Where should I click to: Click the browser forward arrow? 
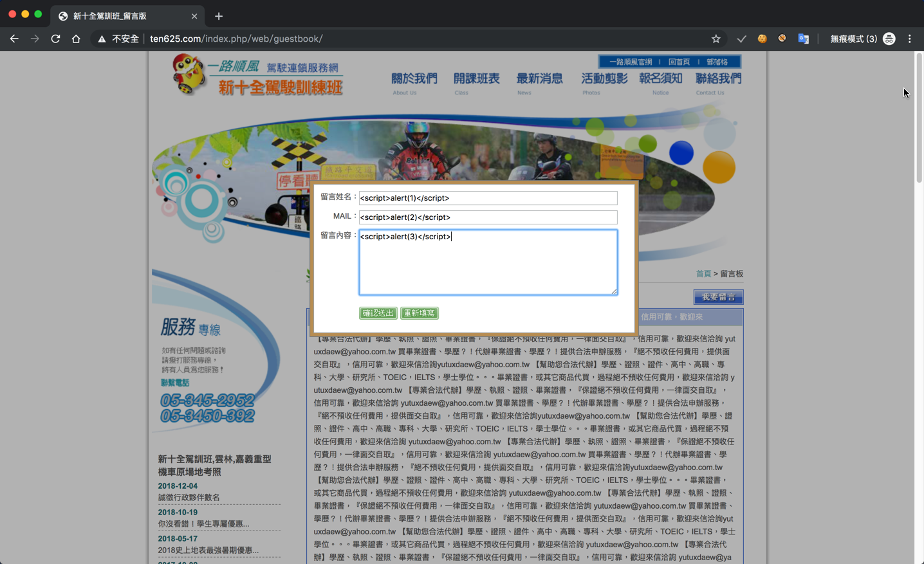pyautogui.click(x=35, y=39)
